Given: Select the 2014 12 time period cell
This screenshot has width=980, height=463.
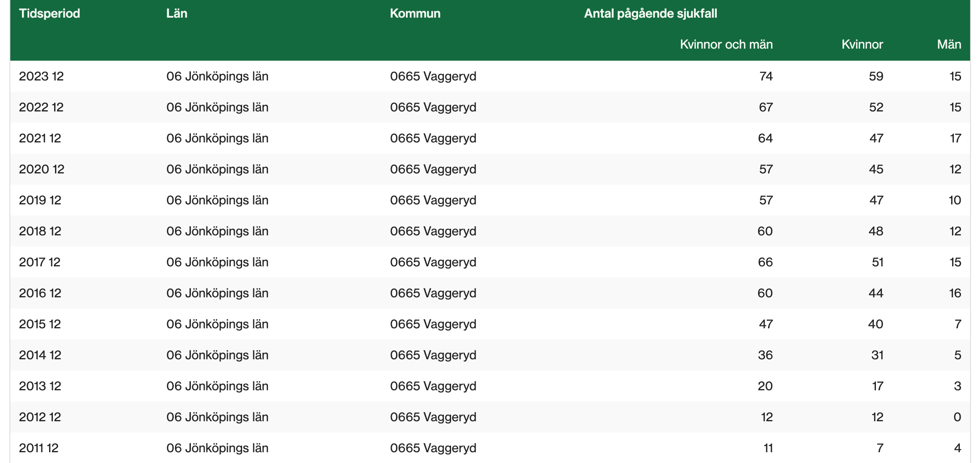Looking at the screenshot, I should 40,355.
